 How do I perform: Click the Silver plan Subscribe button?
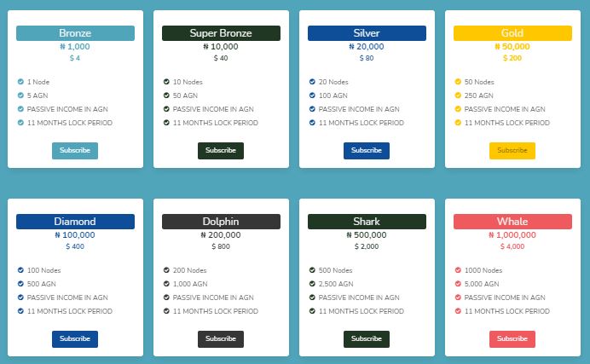(x=367, y=150)
